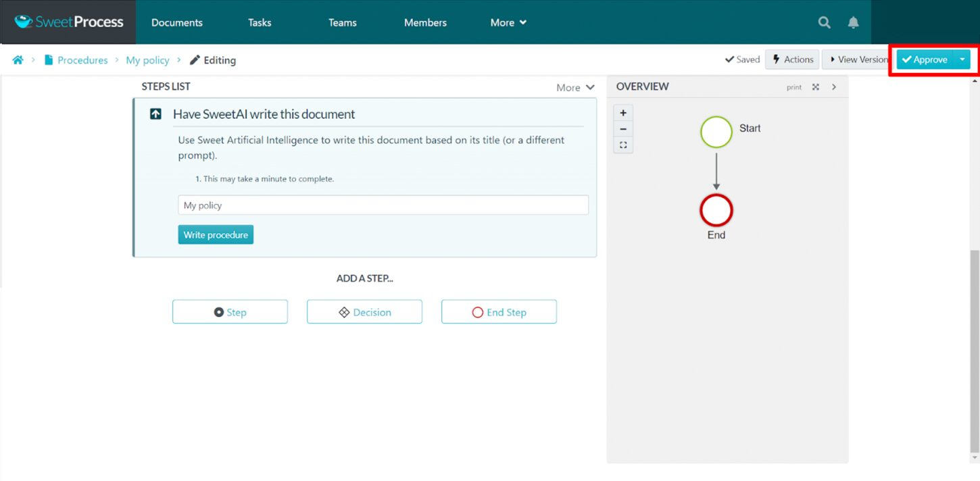This screenshot has width=980, height=481.
Task: Click the print link in Overview
Action: pyautogui.click(x=794, y=87)
